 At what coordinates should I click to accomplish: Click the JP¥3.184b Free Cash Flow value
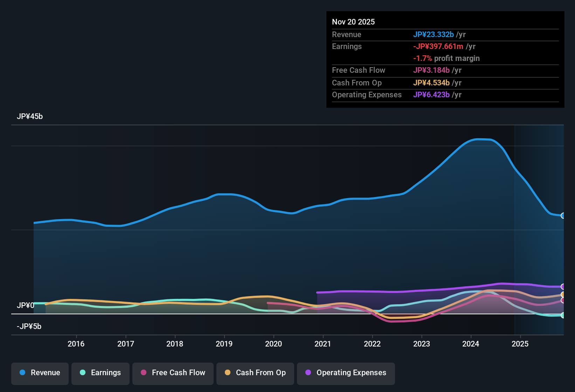431,70
